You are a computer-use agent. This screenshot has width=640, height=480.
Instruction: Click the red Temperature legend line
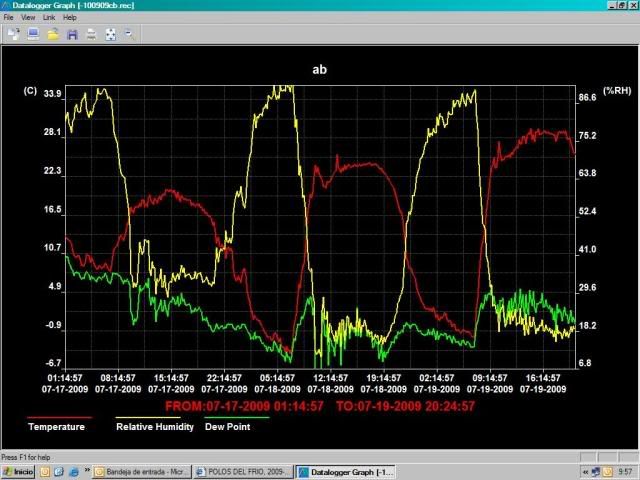(60, 418)
